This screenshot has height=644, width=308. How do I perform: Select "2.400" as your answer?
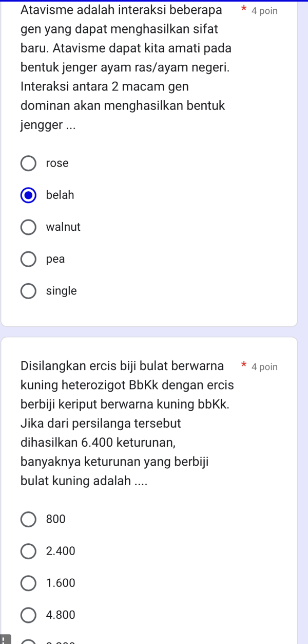[x=28, y=551]
